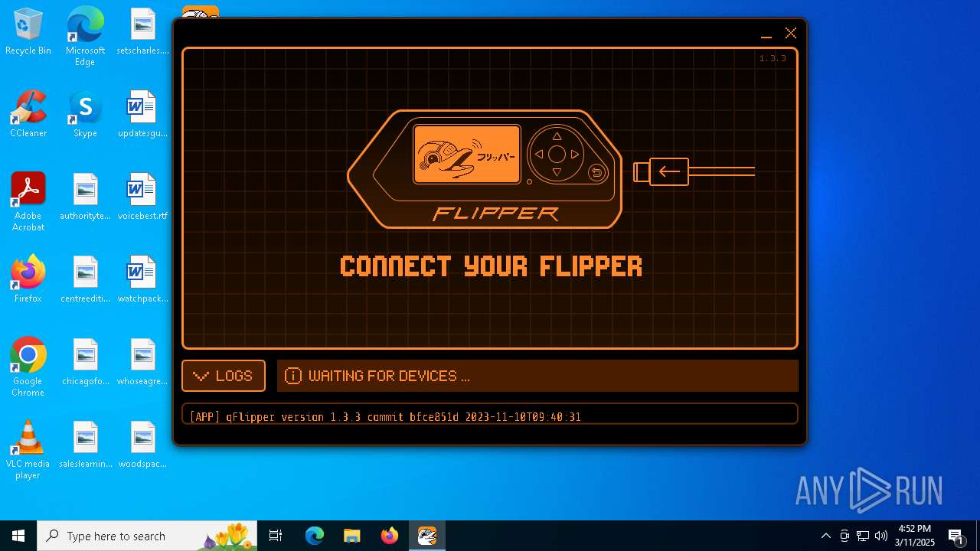Image resolution: width=980 pixels, height=551 pixels.
Task: Select the watchpack Word document
Action: click(142, 280)
